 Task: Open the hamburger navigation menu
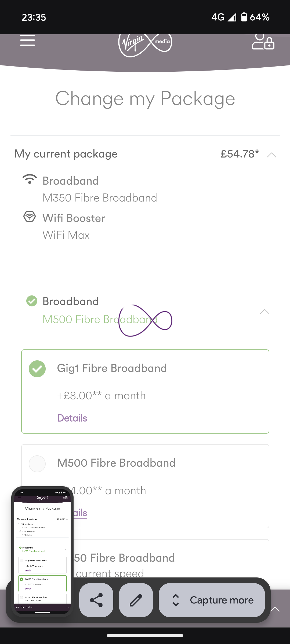pyautogui.click(x=27, y=41)
